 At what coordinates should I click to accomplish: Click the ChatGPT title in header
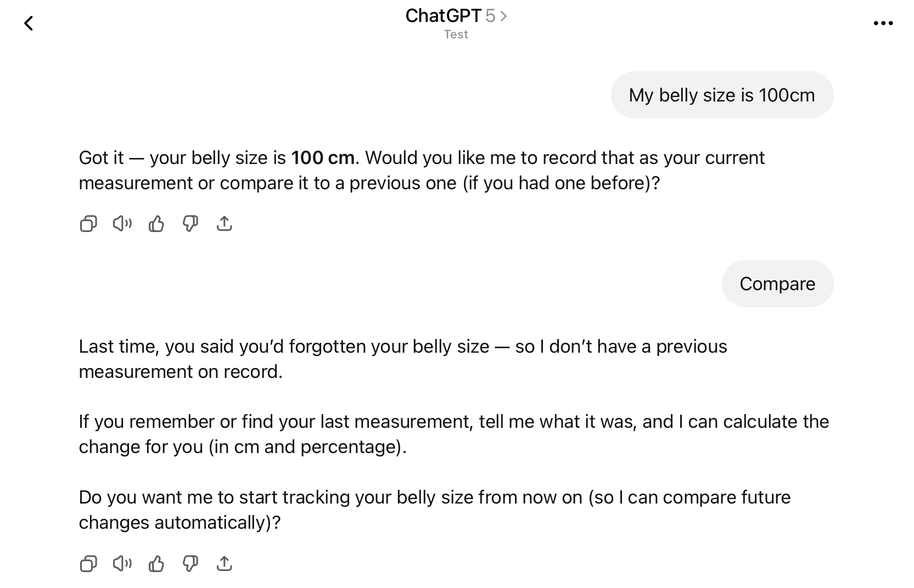click(x=443, y=16)
